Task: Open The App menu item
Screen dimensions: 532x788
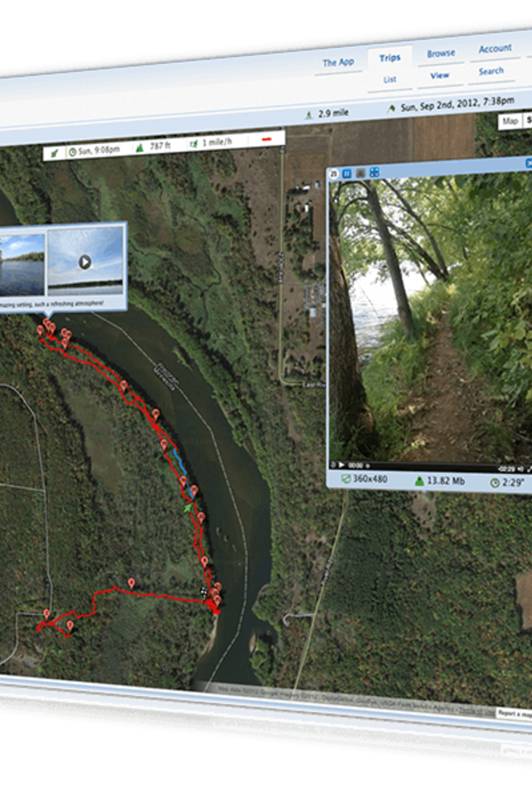Action: [x=338, y=62]
